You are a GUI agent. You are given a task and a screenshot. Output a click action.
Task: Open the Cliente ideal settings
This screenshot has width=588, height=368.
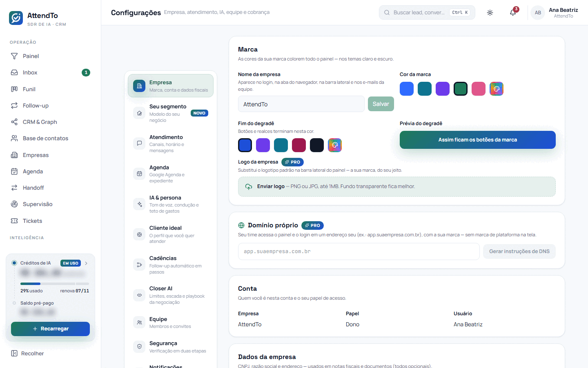click(171, 234)
